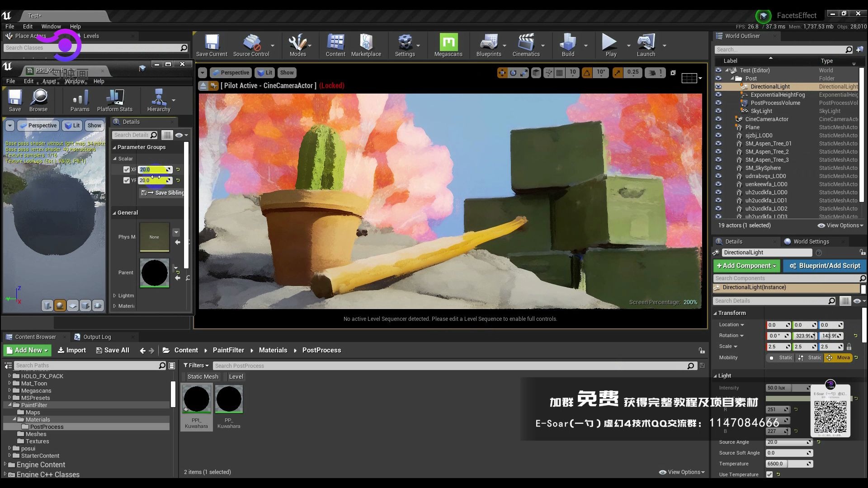868x488 pixels.
Task: Click the Save All button
Action: click(x=113, y=350)
